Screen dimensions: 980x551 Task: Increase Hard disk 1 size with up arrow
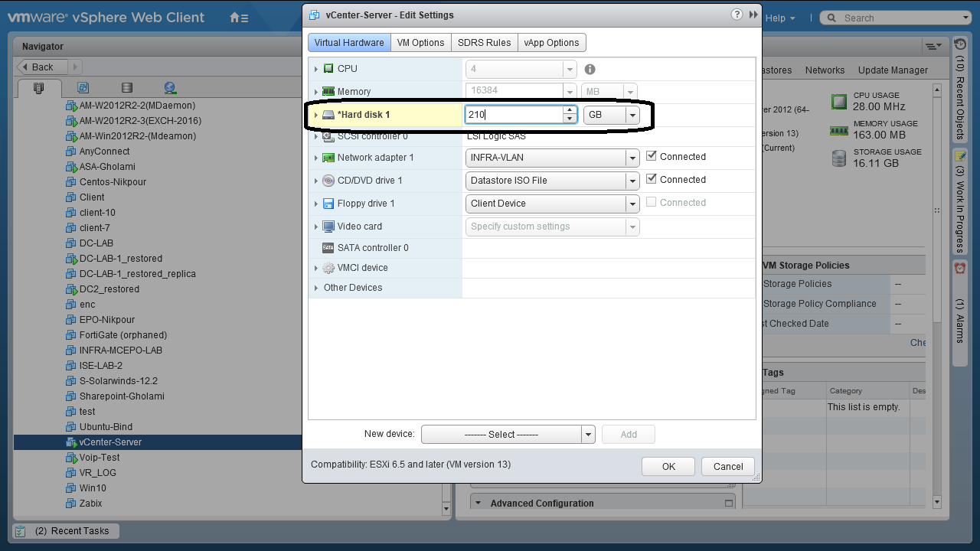(x=570, y=111)
